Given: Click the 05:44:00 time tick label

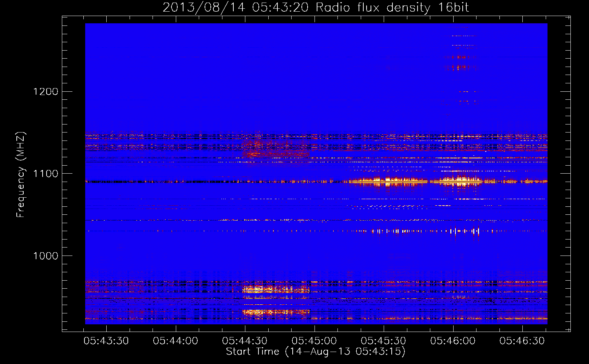Looking at the screenshot, I should (175, 341).
